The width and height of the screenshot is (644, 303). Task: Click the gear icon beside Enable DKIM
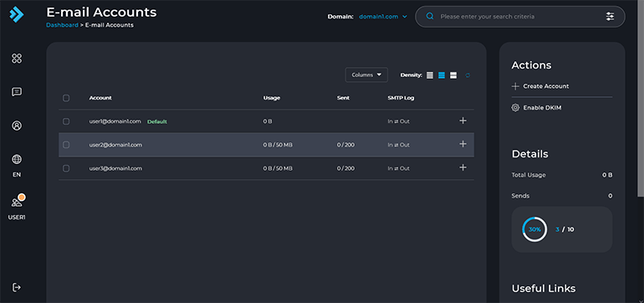515,108
